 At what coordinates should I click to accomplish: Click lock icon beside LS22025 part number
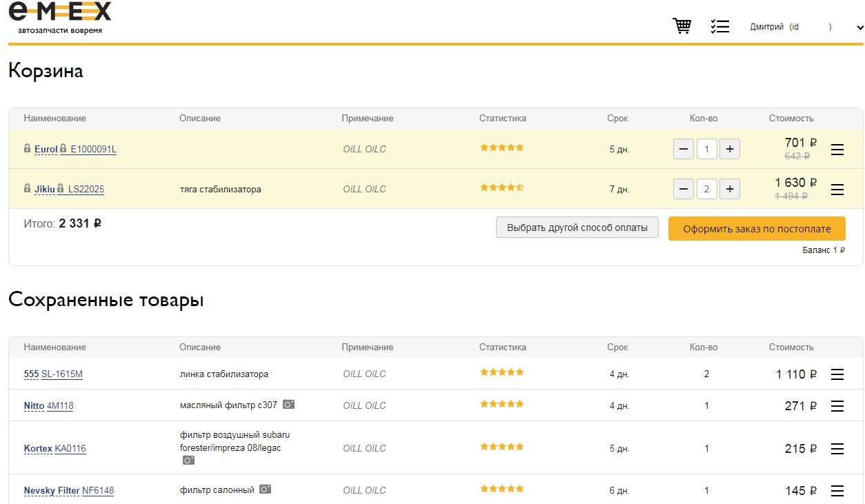tap(61, 188)
